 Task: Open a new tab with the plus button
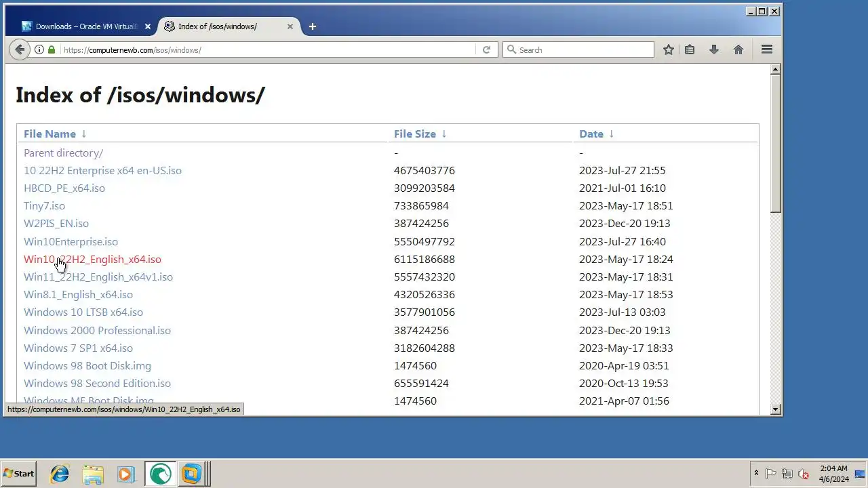point(312,26)
